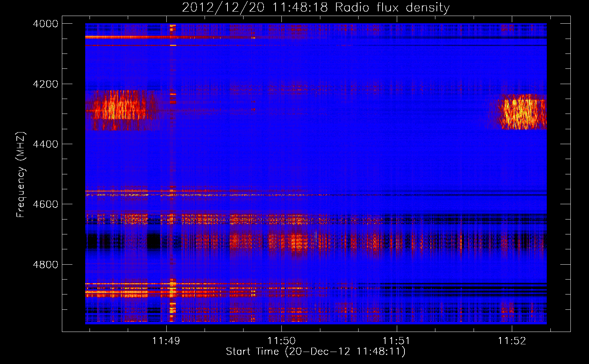
Task: Select the 4200 frequency tick label
Action: pyautogui.click(x=46, y=84)
